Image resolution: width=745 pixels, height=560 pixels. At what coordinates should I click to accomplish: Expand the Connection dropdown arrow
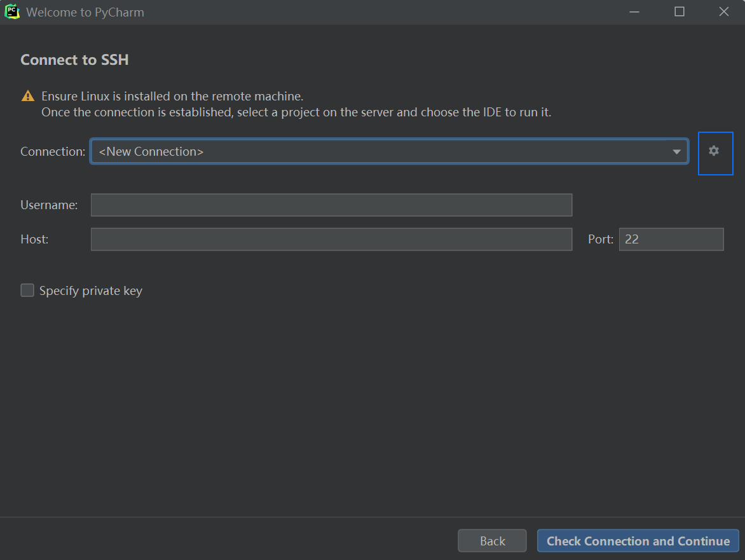[x=676, y=152]
